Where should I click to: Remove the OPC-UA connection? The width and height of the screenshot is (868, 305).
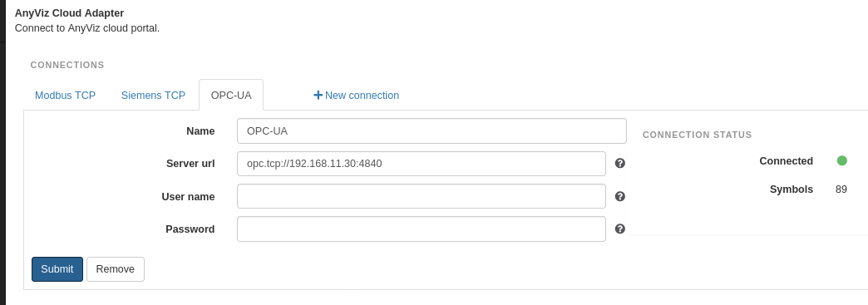coord(115,269)
